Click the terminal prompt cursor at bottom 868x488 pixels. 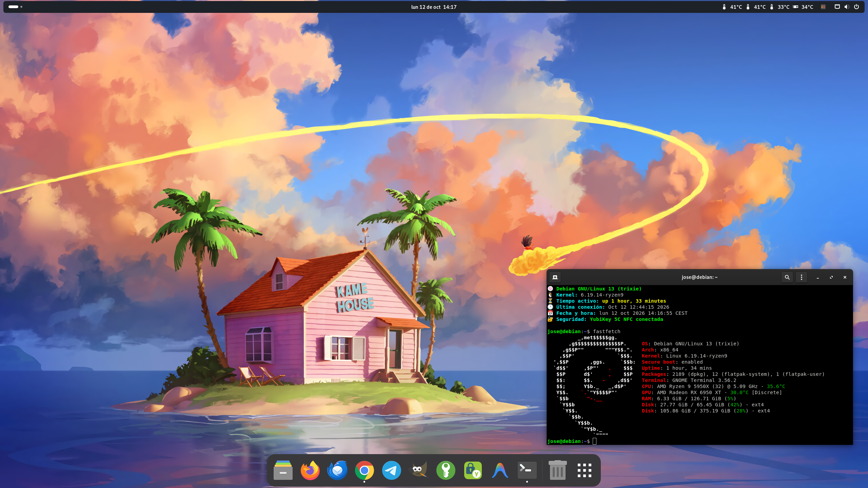[594, 441]
